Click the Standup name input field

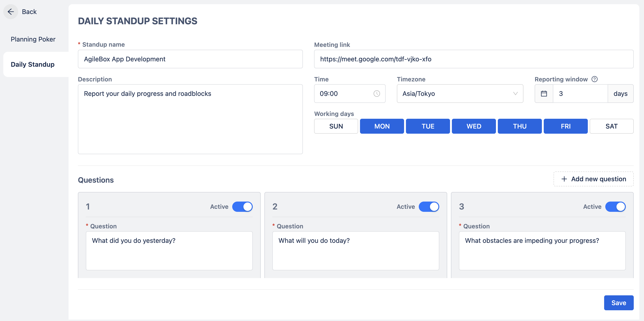point(190,59)
